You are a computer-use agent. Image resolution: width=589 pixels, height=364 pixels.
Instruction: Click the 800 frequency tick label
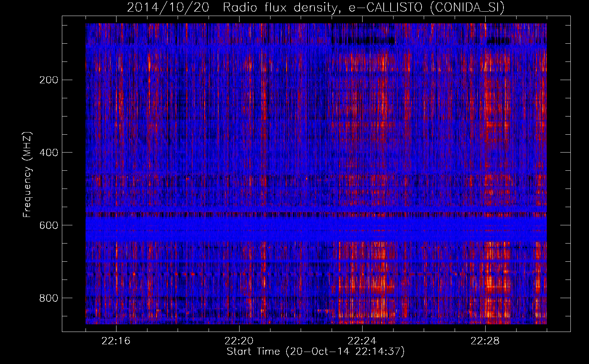[49, 298]
